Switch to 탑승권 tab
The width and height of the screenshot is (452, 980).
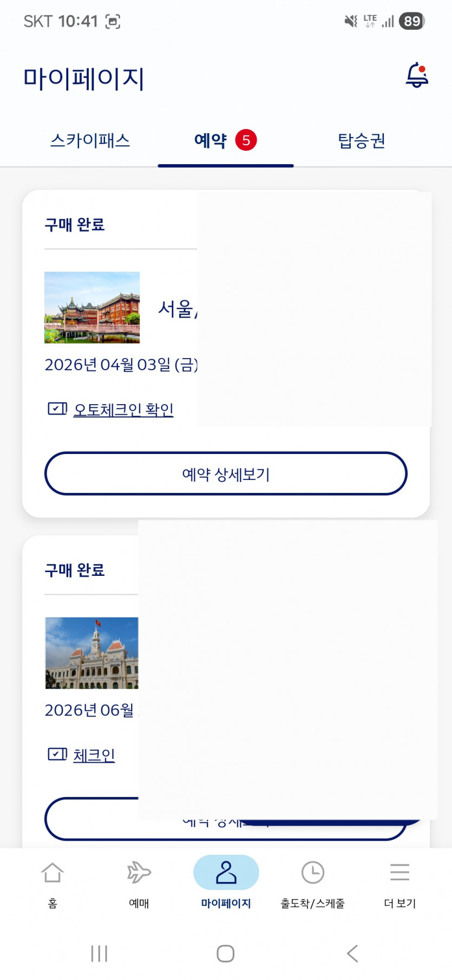point(361,141)
